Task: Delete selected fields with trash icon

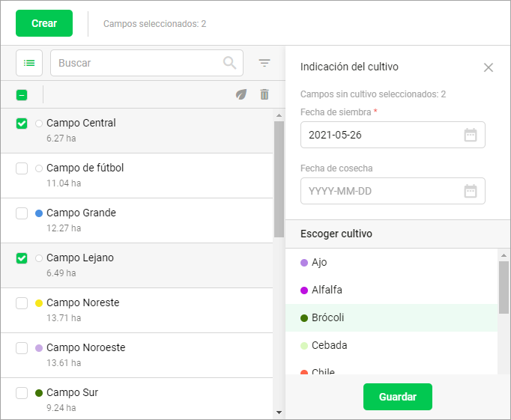Action: pyautogui.click(x=264, y=94)
